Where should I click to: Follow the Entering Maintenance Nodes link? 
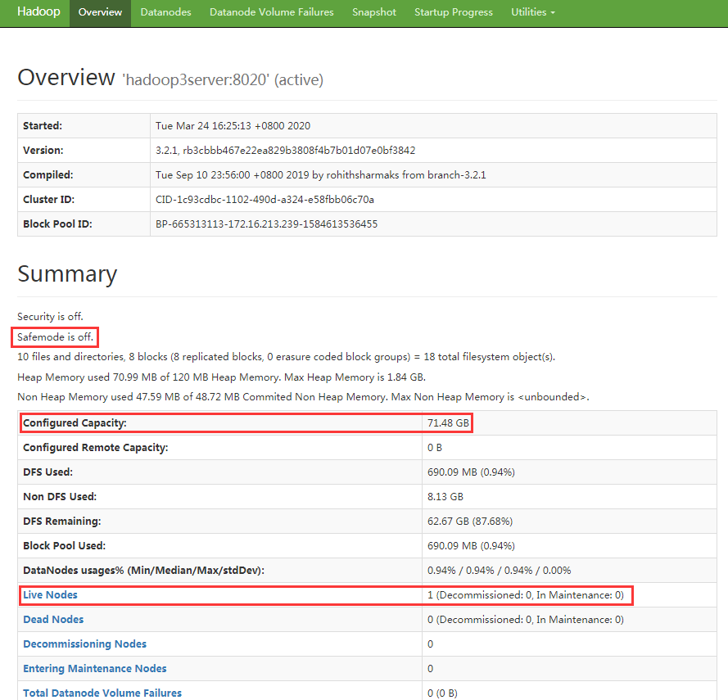pyautogui.click(x=95, y=669)
